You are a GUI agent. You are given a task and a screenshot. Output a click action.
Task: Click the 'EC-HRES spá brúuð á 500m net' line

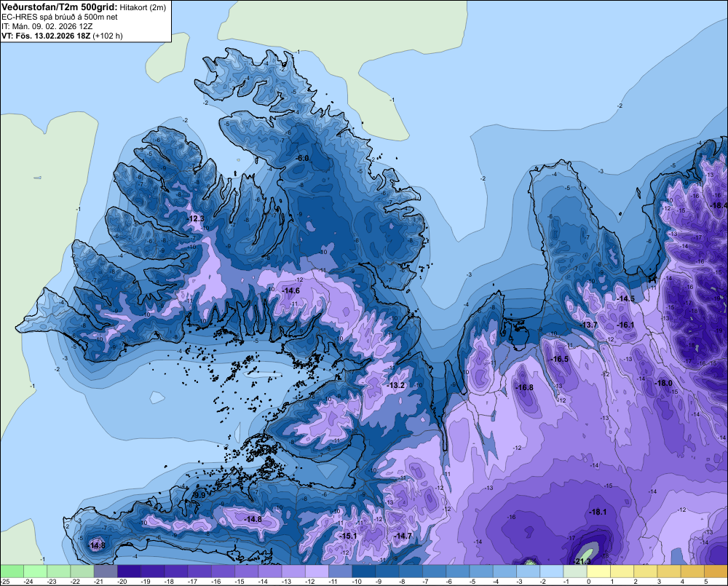pyautogui.click(x=60, y=17)
